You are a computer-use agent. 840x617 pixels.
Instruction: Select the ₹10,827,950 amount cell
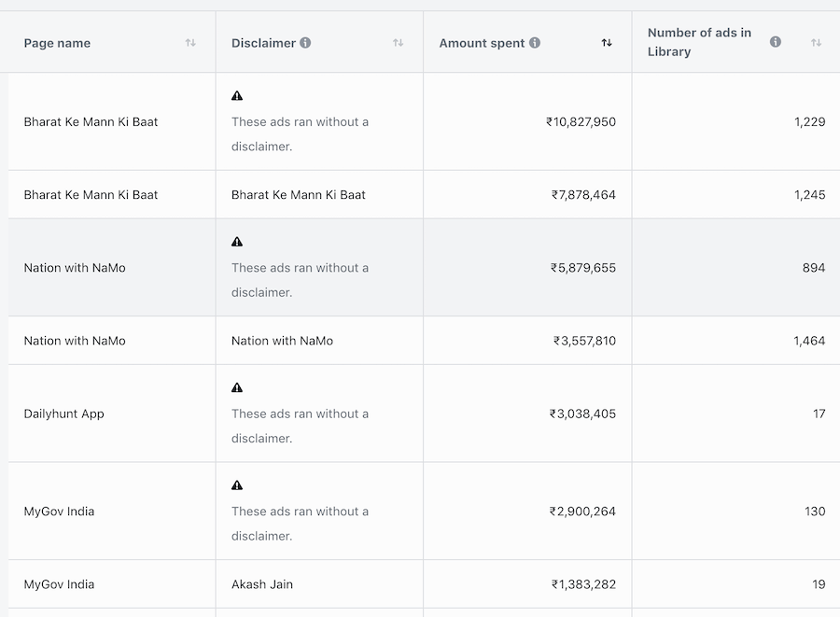(x=581, y=121)
